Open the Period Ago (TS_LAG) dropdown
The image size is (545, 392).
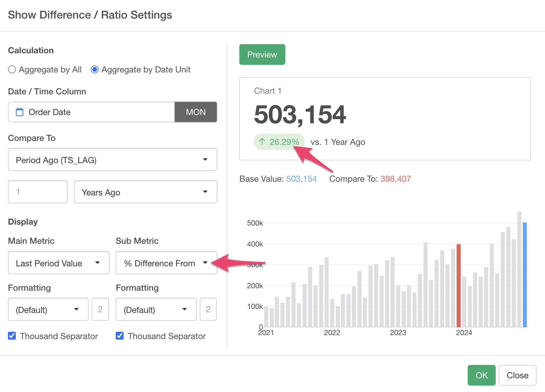112,160
